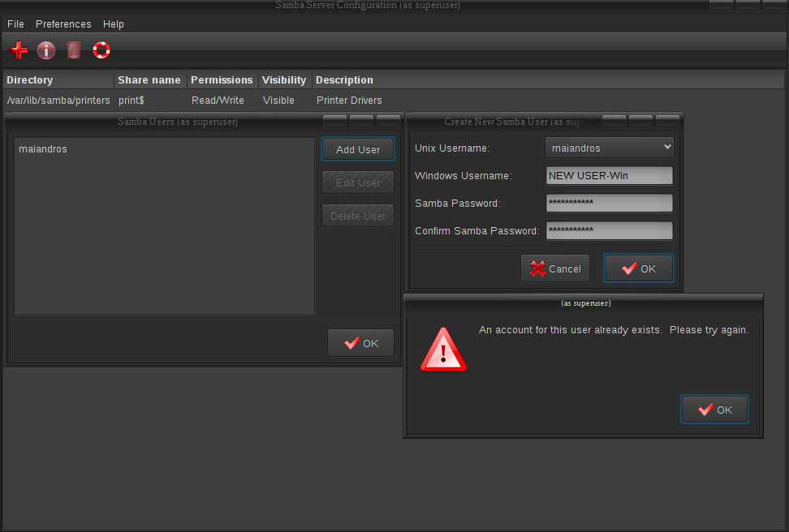Sort by Permissions column header

[222, 80]
